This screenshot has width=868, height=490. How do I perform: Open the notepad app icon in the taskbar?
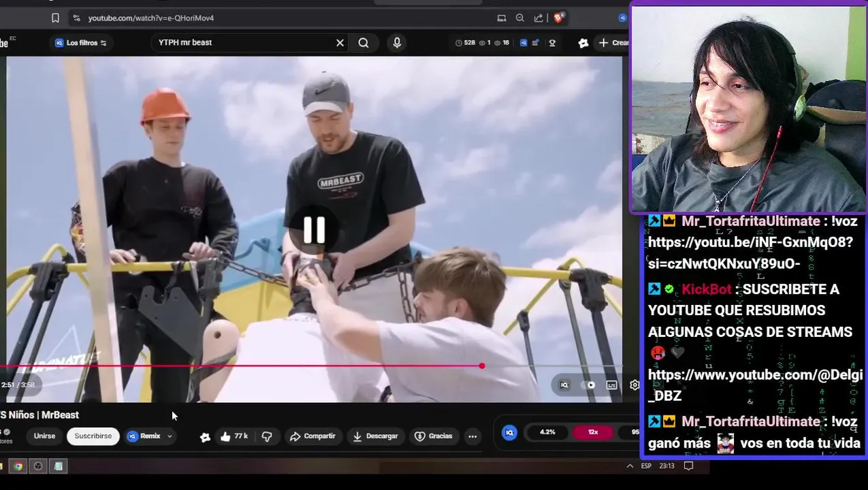coord(58,466)
